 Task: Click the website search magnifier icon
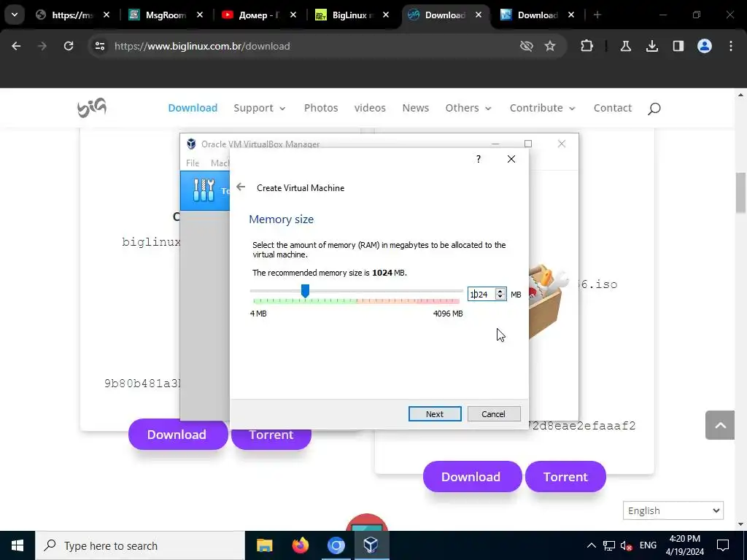[x=654, y=109]
